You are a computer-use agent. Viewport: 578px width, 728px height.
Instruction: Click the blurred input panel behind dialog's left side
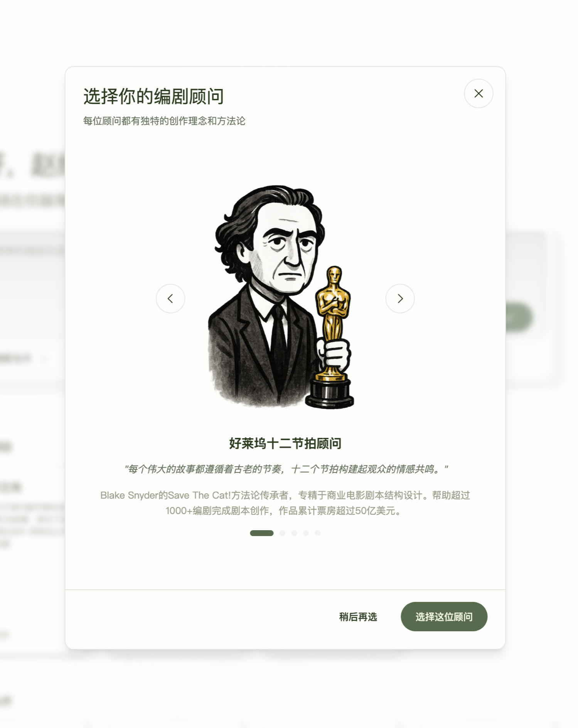point(32,285)
